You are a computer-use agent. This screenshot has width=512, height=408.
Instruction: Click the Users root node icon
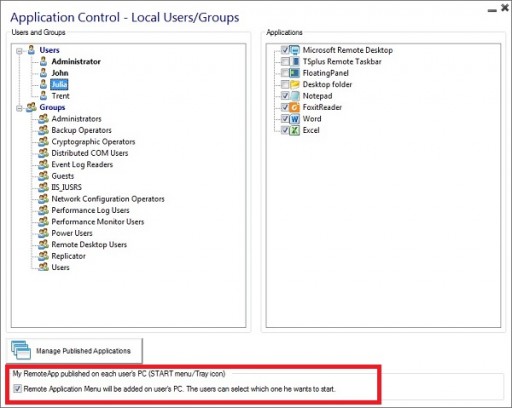point(31,50)
